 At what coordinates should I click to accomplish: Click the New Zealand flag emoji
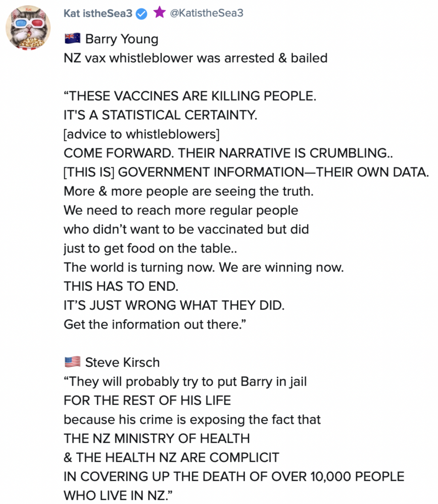tap(72, 38)
